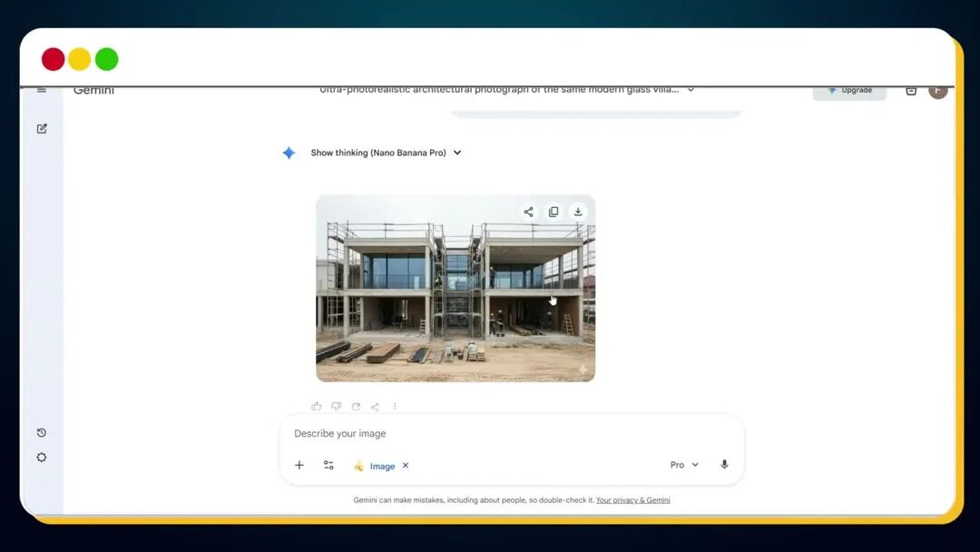Regenerate the response
Screen dimensions: 980x552
click(356, 407)
